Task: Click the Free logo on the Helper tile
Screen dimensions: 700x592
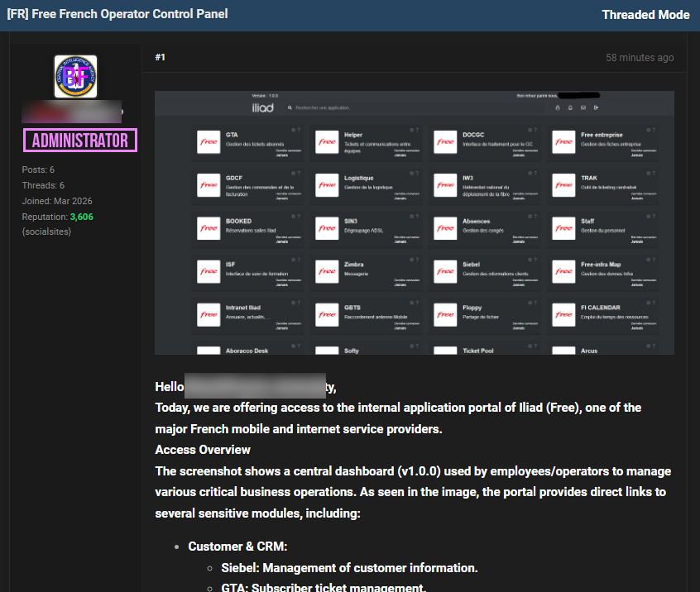Action: 327,142
